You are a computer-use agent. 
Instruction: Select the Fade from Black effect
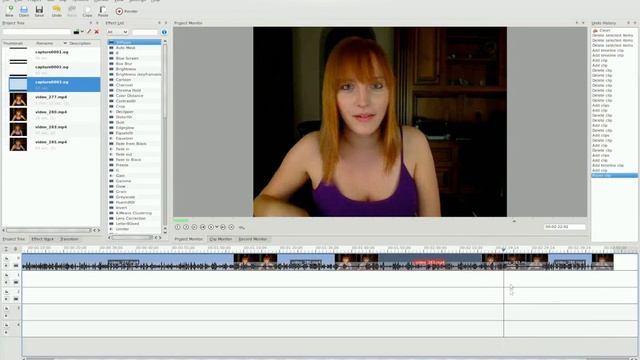pyautogui.click(x=131, y=144)
